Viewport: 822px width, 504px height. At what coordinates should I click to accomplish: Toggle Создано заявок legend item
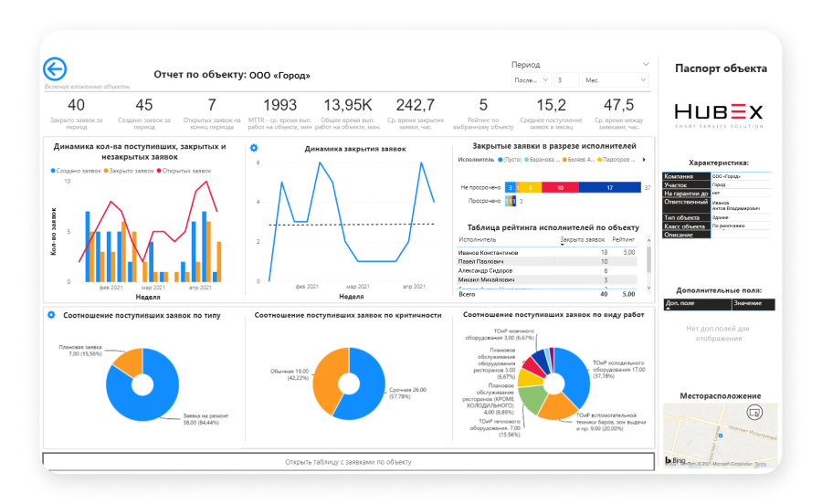pos(78,170)
